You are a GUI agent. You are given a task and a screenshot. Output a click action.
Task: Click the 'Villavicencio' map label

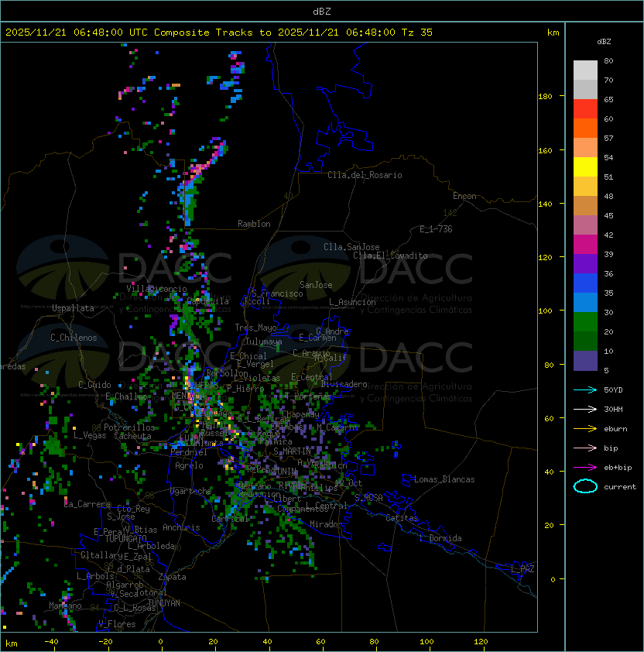point(156,289)
